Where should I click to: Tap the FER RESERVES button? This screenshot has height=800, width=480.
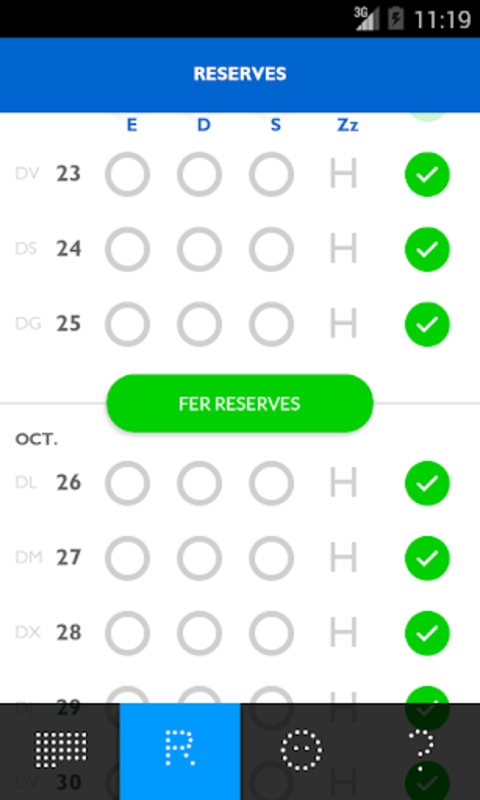240,404
